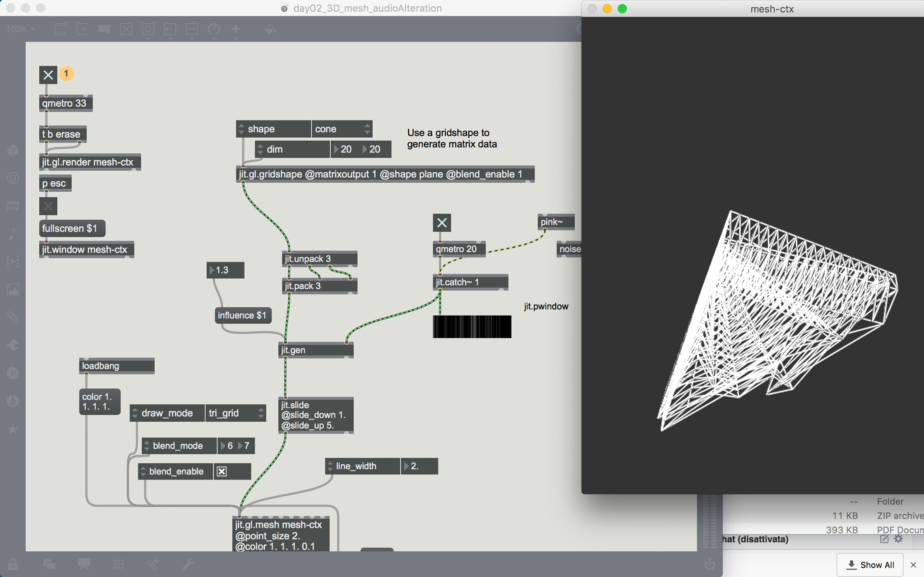Add a button object from top toolbar
Image resolution: width=924 pixels, height=577 pixels.
[148, 29]
